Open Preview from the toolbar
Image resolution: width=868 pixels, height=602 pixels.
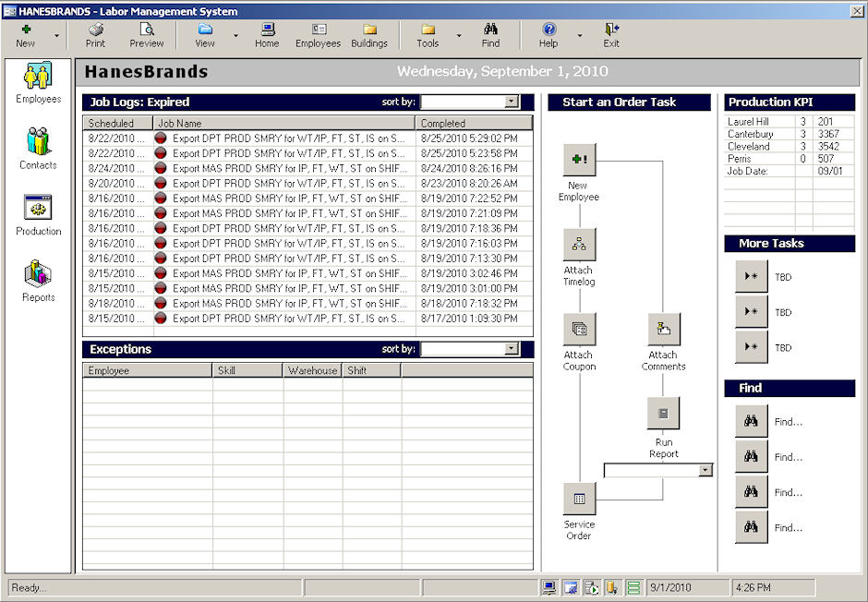146,35
